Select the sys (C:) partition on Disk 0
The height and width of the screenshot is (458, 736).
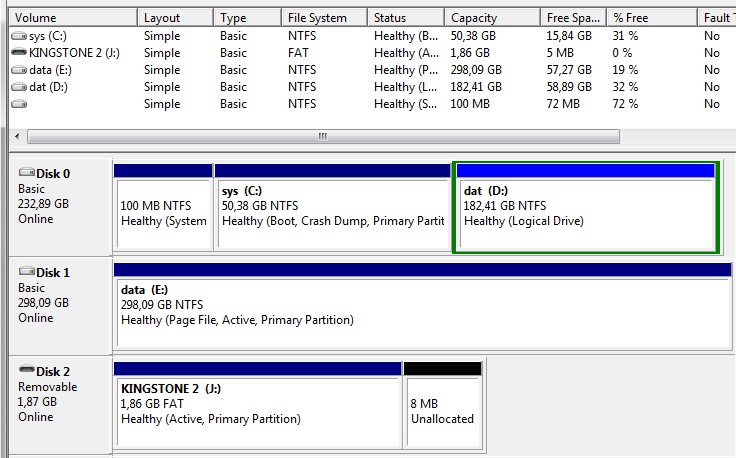[x=333, y=206]
